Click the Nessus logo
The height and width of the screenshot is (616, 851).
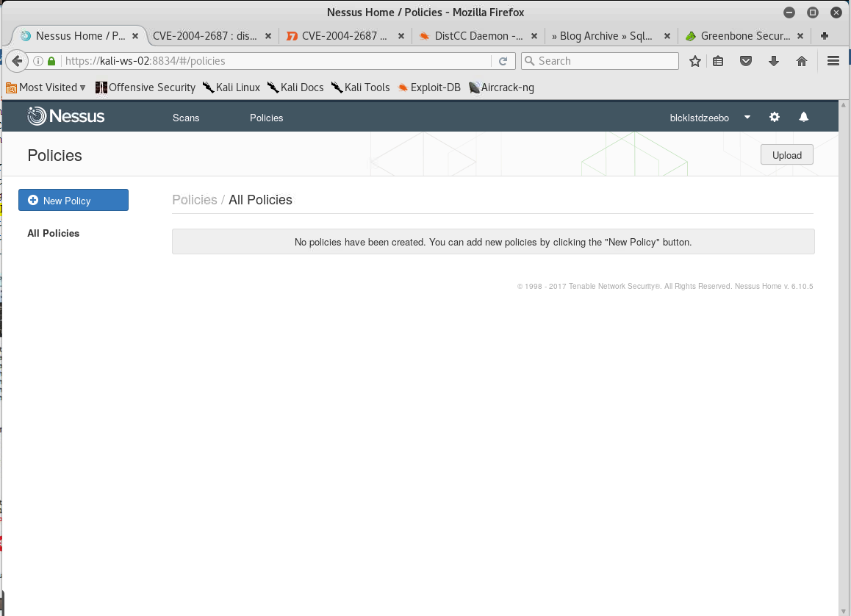coord(65,116)
